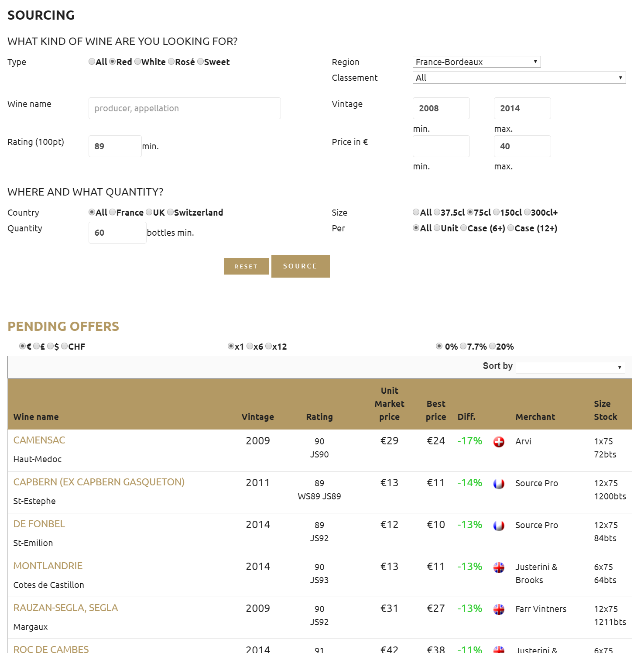Switch the currency to £

click(37, 346)
